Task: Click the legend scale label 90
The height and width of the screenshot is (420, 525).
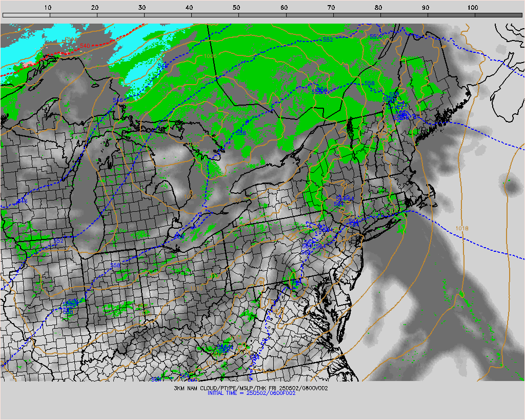Action: pos(426,8)
